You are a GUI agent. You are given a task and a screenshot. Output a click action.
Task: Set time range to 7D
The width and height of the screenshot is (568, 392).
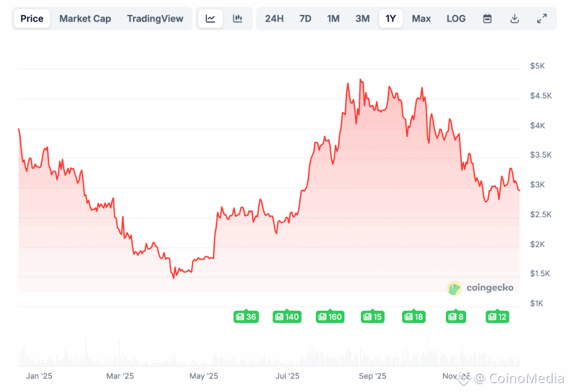pos(306,18)
